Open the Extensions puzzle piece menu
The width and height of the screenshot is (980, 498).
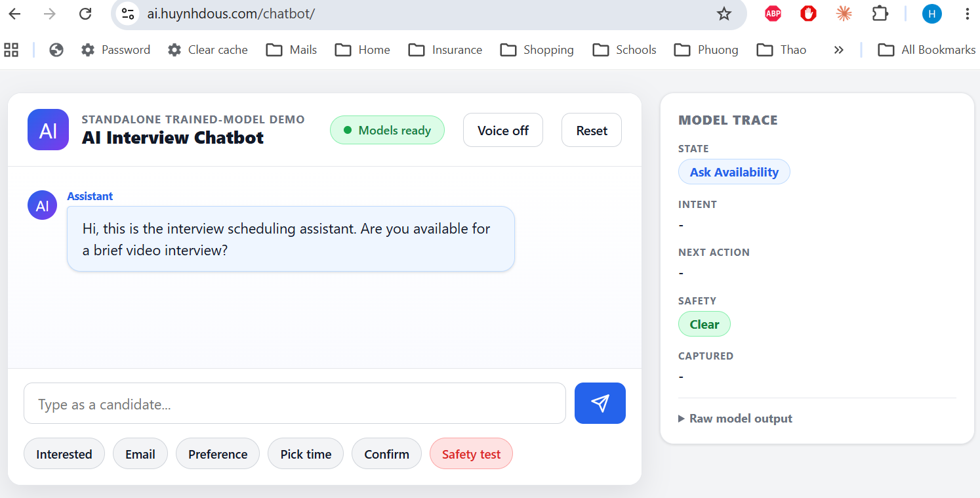[x=880, y=14]
